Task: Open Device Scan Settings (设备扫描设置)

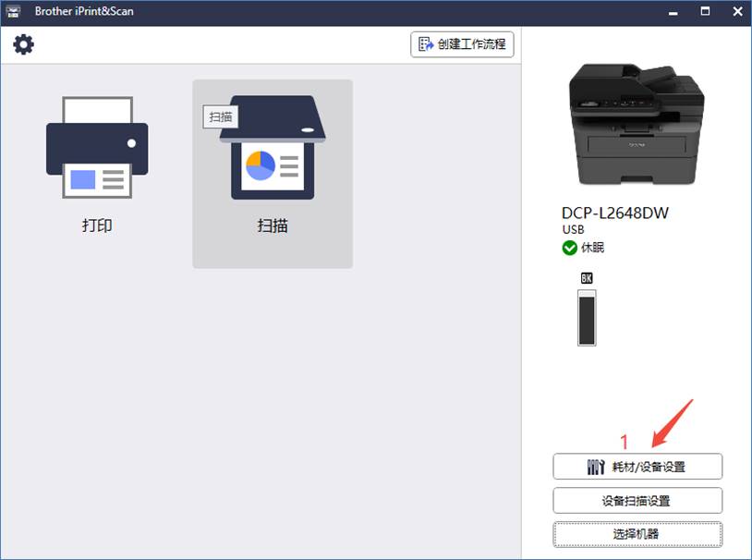Action: (x=637, y=501)
